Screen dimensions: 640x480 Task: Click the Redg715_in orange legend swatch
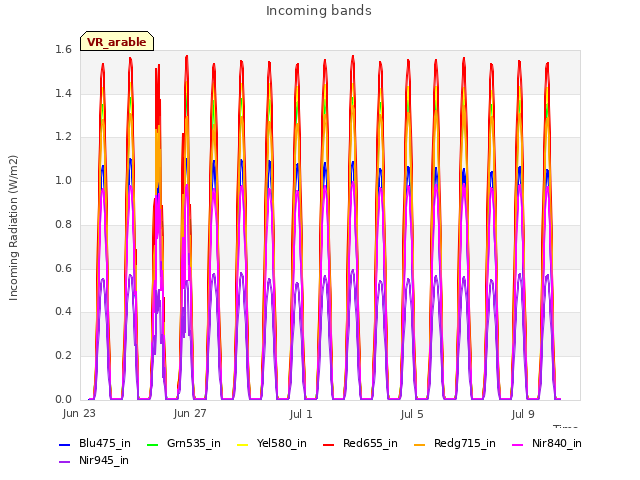point(420,444)
